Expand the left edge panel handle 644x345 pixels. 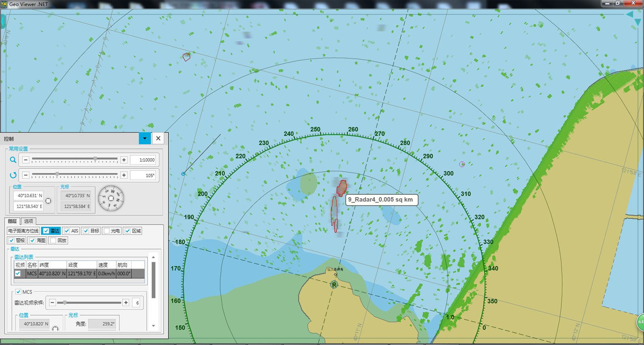[2, 21]
